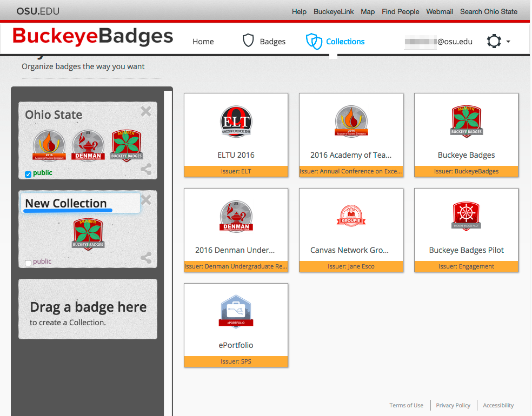Click the blue shields Collections icon
Image resolution: width=532 pixels, height=416 pixels.
pos(314,42)
